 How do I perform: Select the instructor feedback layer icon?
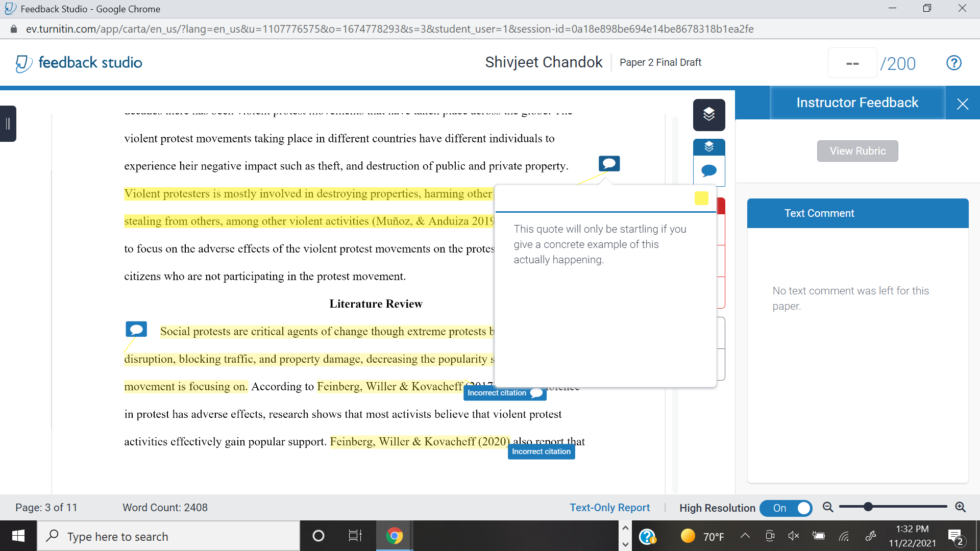709,147
